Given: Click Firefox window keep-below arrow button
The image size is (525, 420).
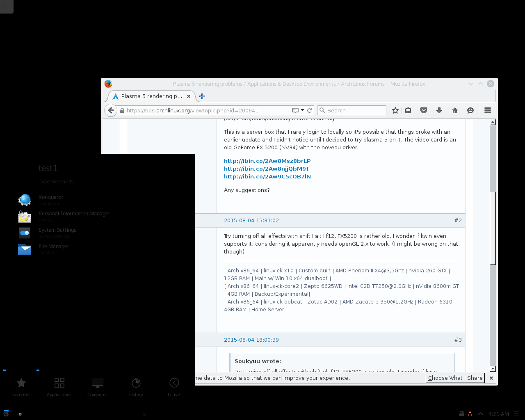Looking at the screenshot, I should [471, 84].
